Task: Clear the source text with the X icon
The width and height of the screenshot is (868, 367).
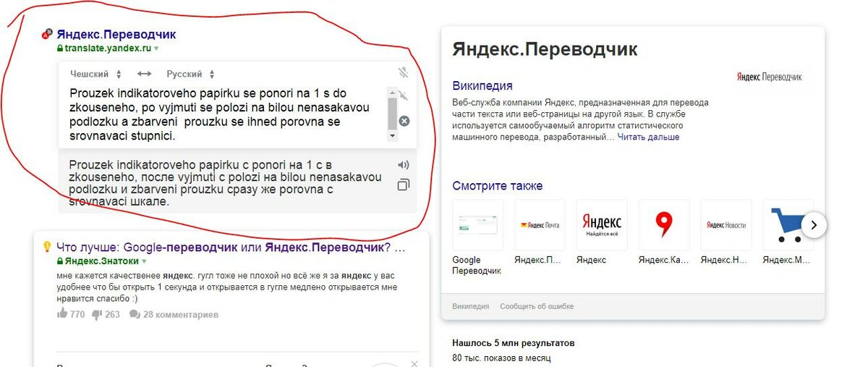Action: (404, 121)
